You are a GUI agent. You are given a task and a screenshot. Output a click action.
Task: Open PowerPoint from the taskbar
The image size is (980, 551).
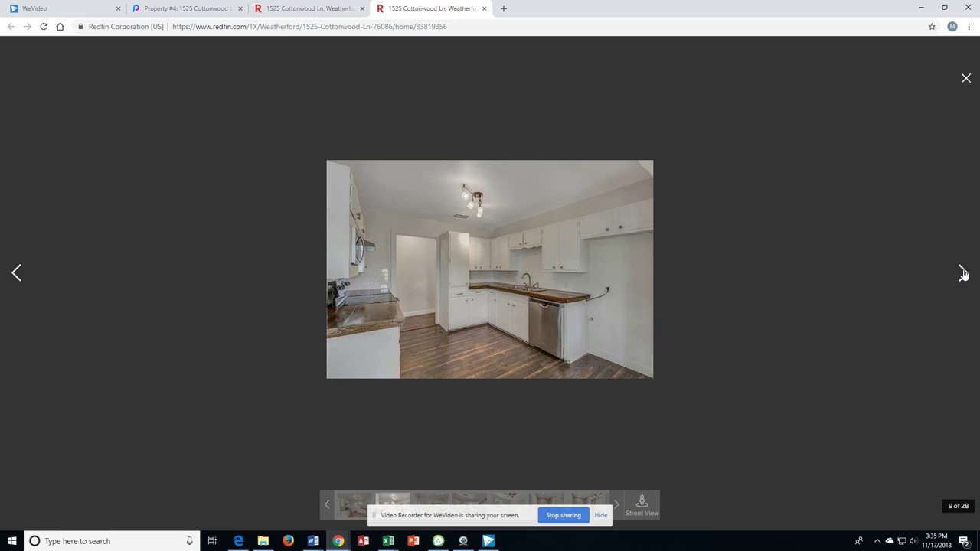coord(413,541)
